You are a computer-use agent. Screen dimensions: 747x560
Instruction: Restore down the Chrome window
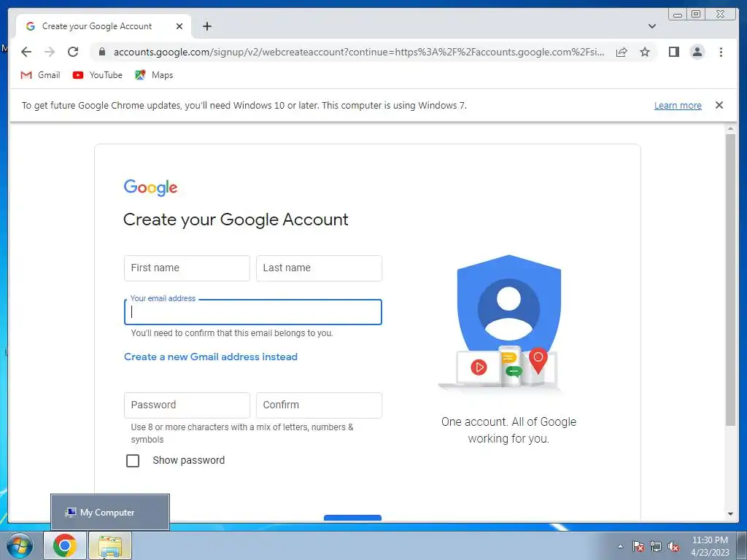[x=695, y=15]
